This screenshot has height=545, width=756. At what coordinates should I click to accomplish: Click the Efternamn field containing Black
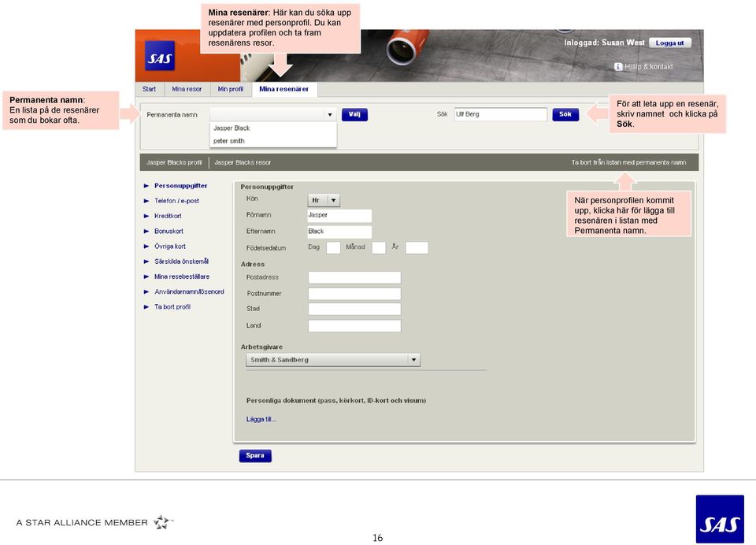339,232
